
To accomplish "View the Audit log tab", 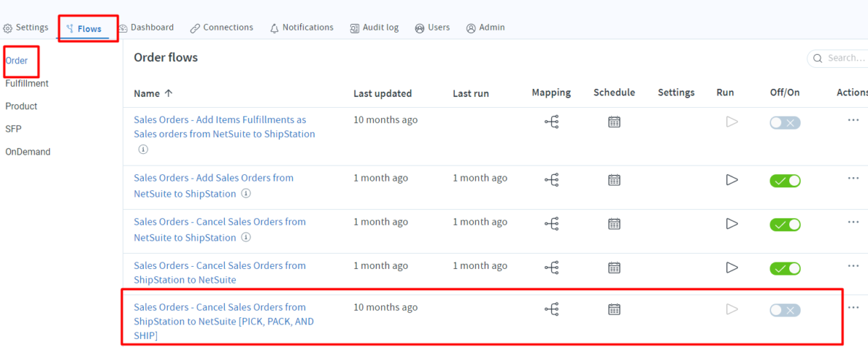I will tap(375, 27).
